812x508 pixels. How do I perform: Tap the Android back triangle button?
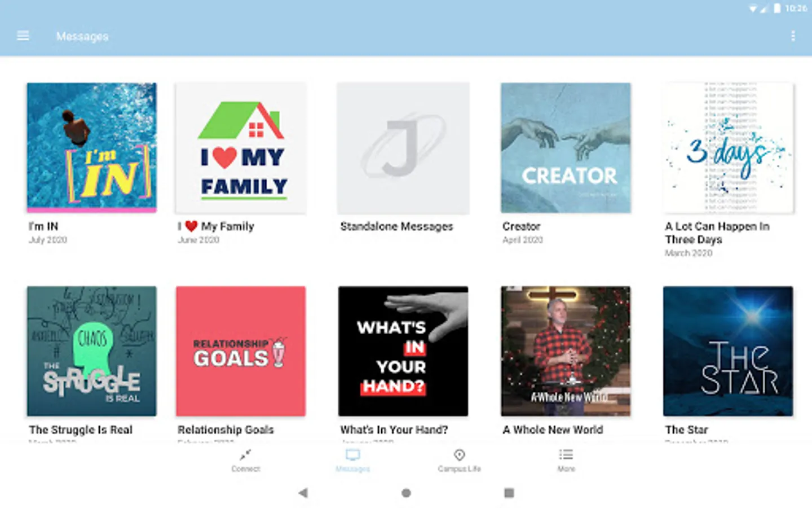point(303,493)
